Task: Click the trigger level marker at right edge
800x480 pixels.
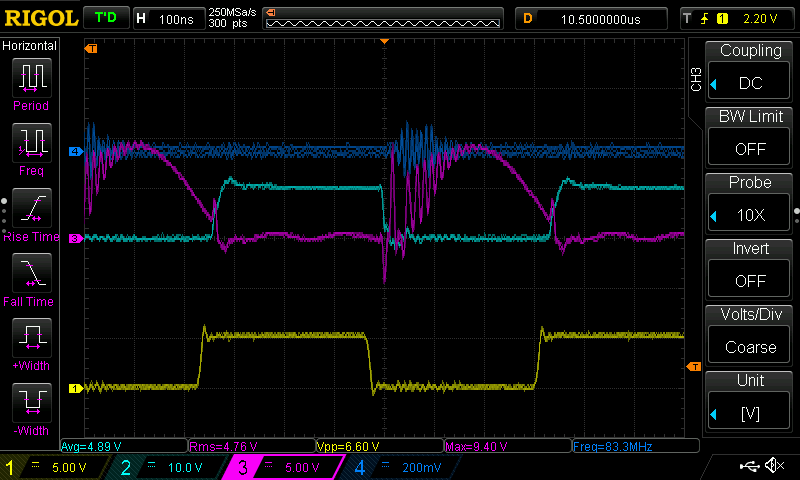Action: [x=694, y=366]
